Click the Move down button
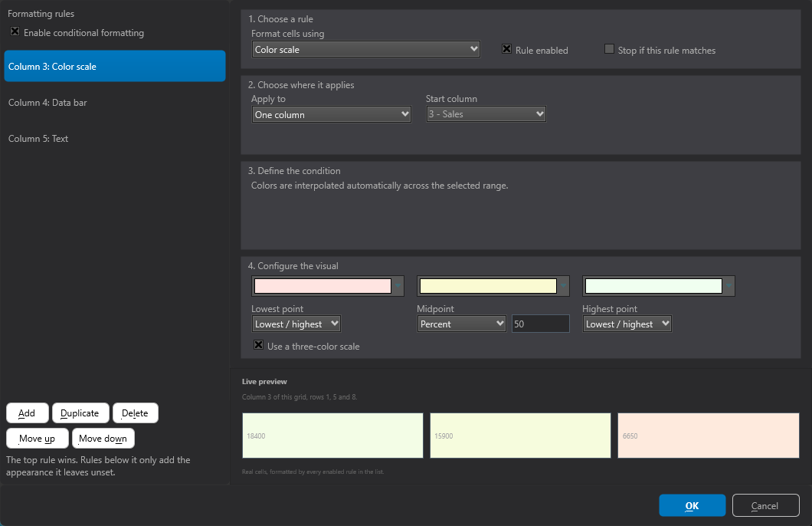Screen dimensions: 812x526 (103, 439)
